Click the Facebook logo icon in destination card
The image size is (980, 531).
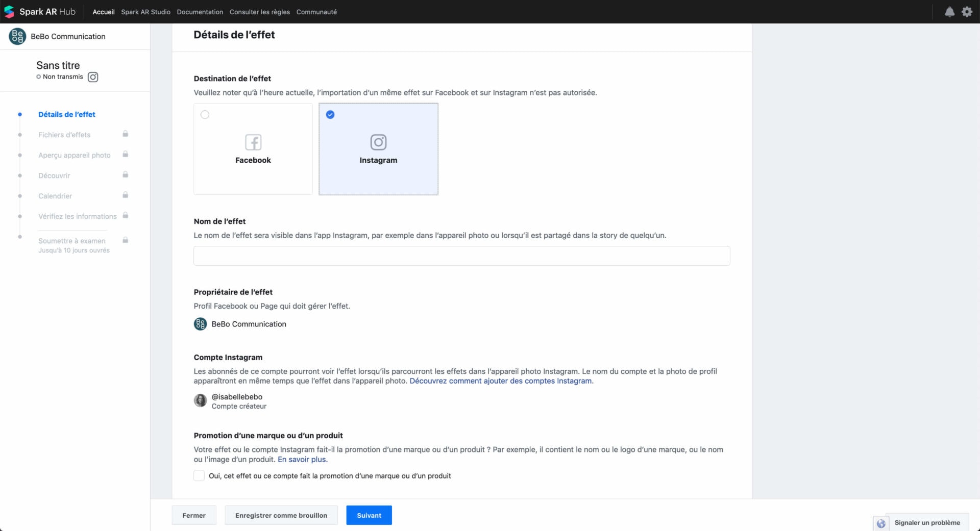pyautogui.click(x=253, y=142)
